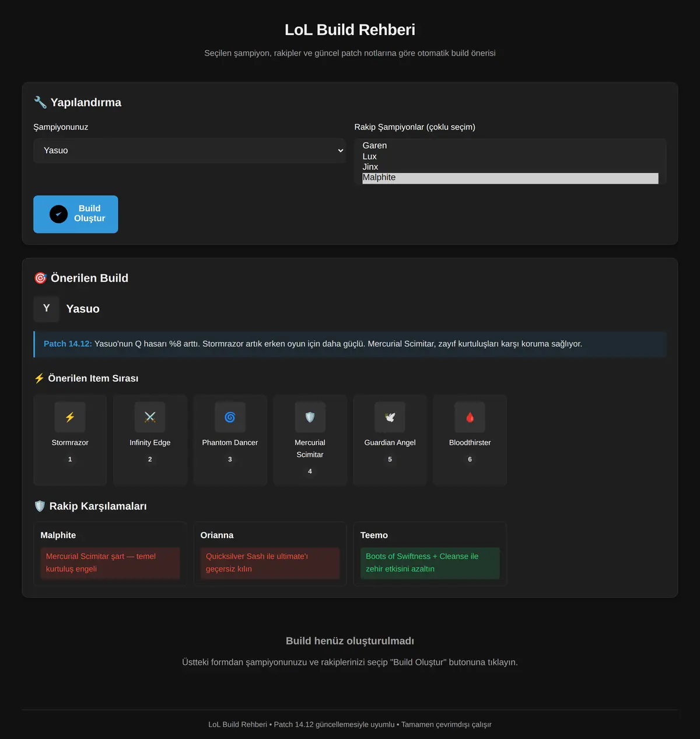Image resolution: width=700 pixels, height=739 pixels.
Task: Click the order number 6 under Bloodthirster
Action: [x=470, y=459]
